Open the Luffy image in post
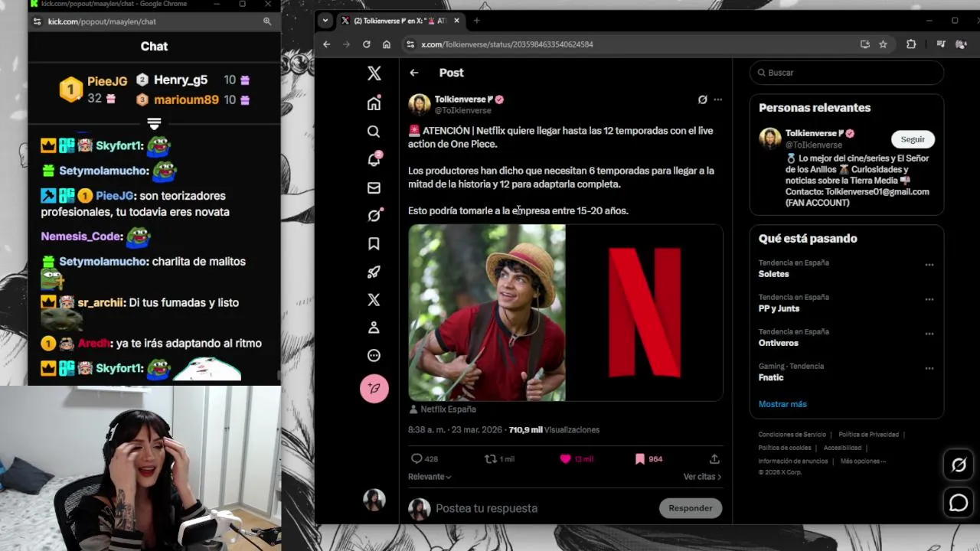The height and width of the screenshot is (551, 980). 487,312
